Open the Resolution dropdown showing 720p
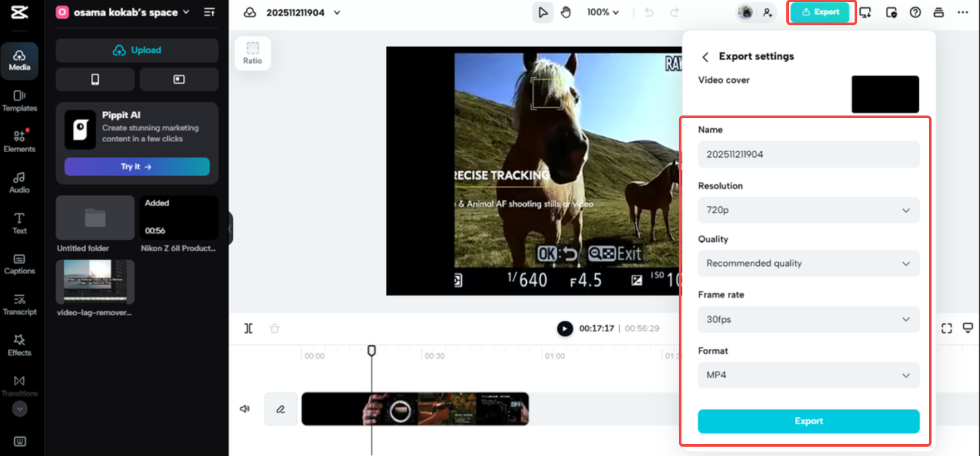Viewport: 980px width, 456px height. tap(808, 210)
